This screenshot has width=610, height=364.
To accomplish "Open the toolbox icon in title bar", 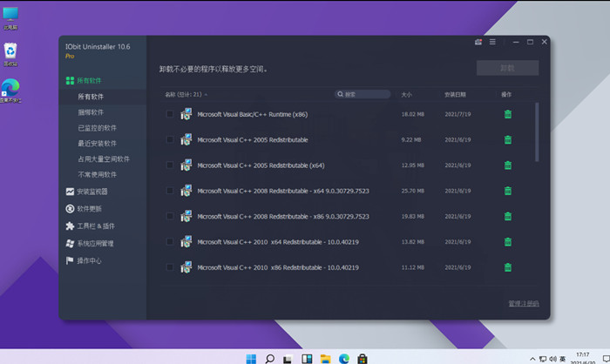I will pyautogui.click(x=478, y=42).
